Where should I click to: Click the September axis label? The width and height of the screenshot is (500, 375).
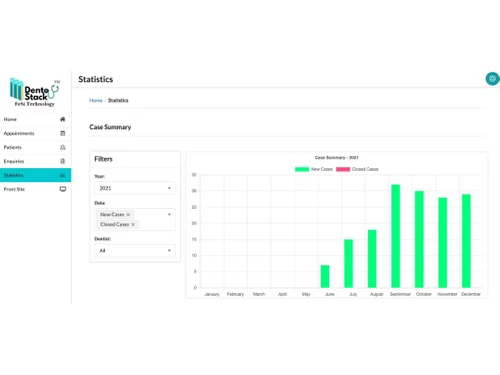click(400, 294)
